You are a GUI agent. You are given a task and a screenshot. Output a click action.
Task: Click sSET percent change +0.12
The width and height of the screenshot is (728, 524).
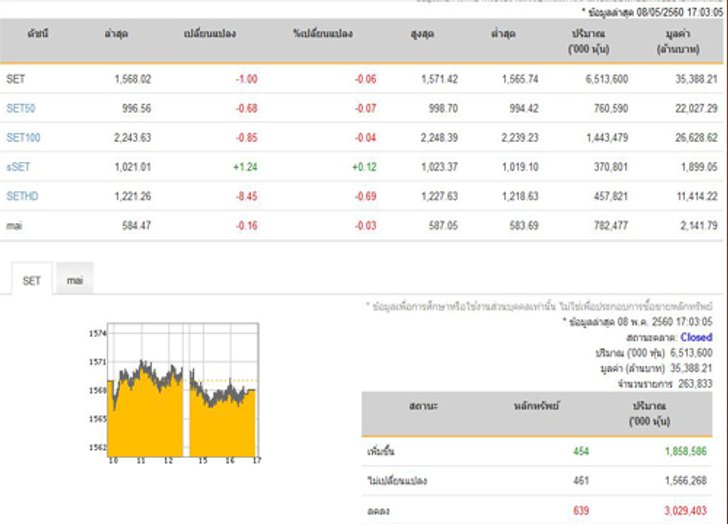364,167
